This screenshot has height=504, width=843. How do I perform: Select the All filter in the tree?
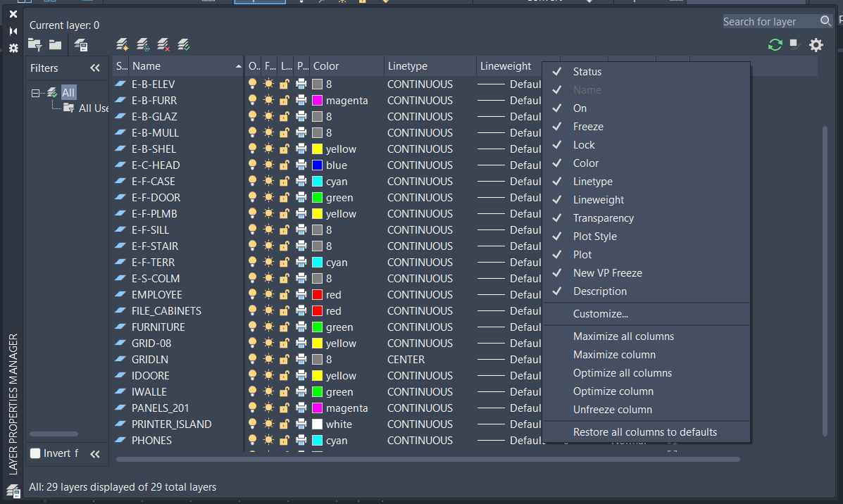68,92
